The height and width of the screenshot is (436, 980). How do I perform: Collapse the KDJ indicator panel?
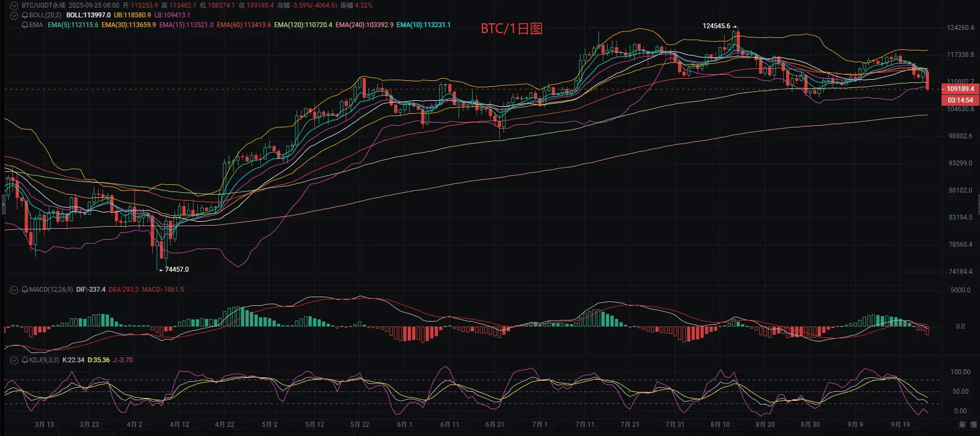click(14, 360)
